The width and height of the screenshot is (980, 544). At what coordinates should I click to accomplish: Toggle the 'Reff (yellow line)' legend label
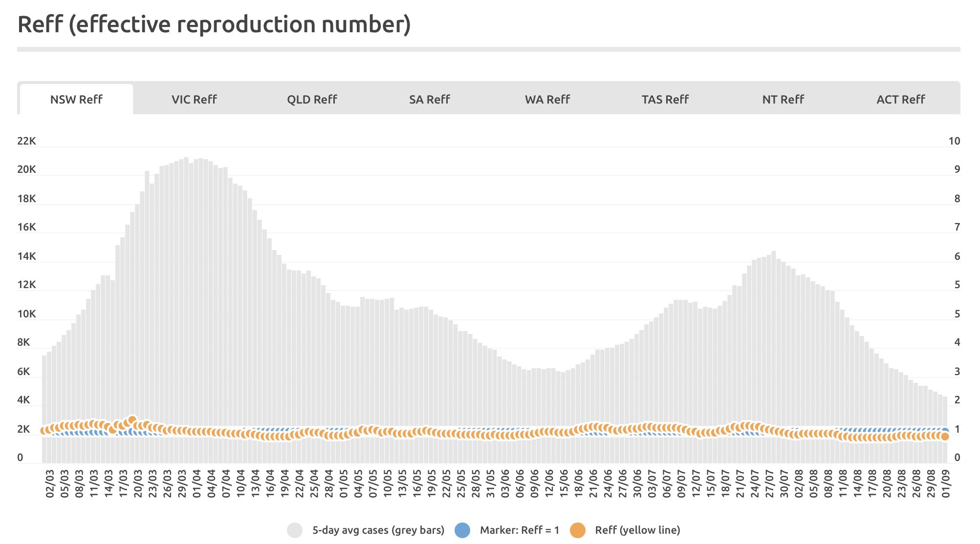coord(637,530)
